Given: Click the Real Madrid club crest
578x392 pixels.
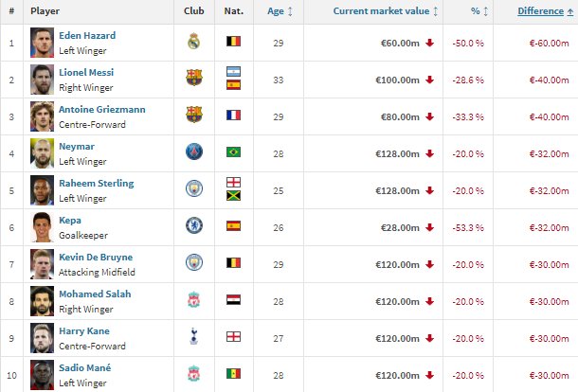Looking at the screenshot, I should click(x=194, y=42).
